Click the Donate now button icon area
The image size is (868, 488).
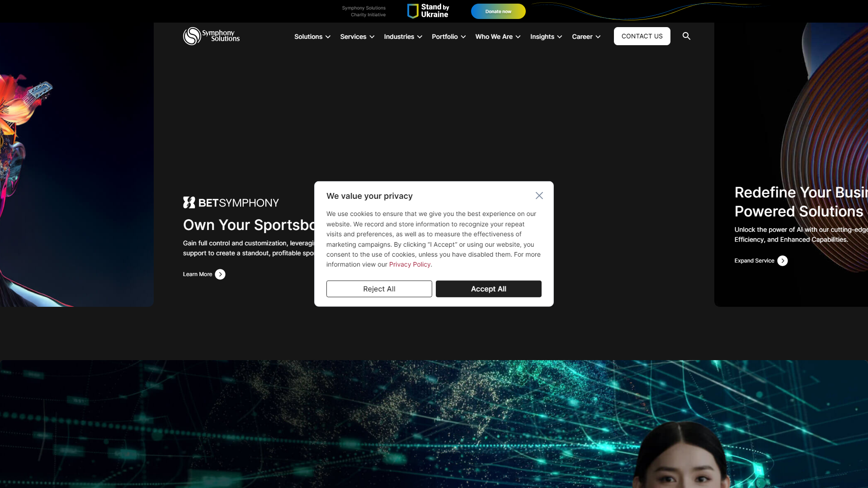pos(498,11)
